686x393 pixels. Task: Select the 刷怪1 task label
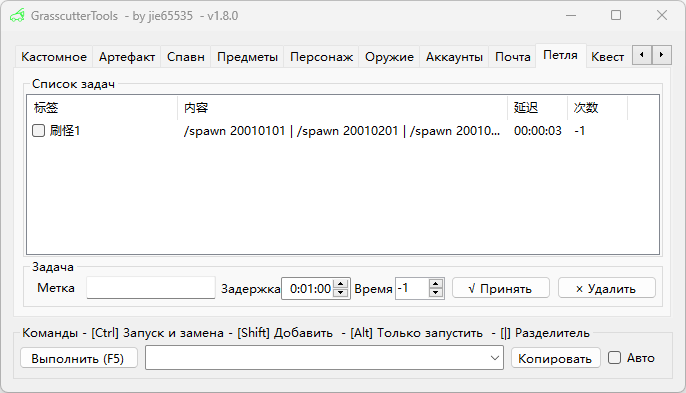tap(65, 130)
